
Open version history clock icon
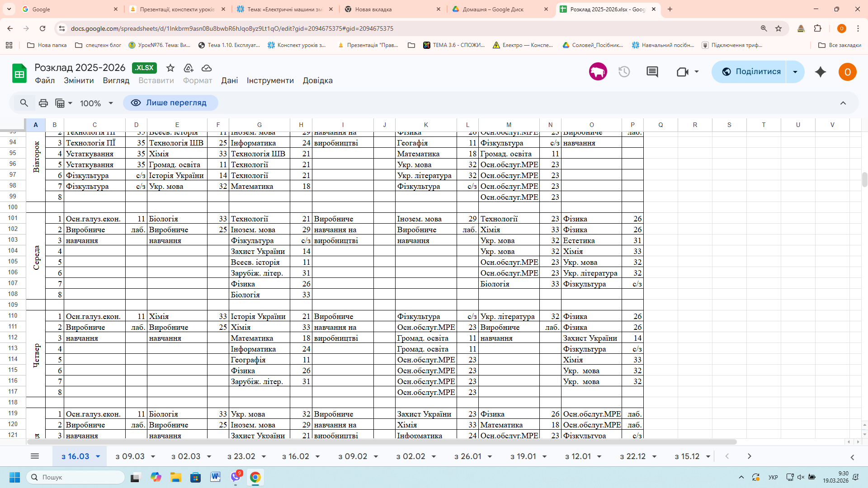[x=624, y=72]
